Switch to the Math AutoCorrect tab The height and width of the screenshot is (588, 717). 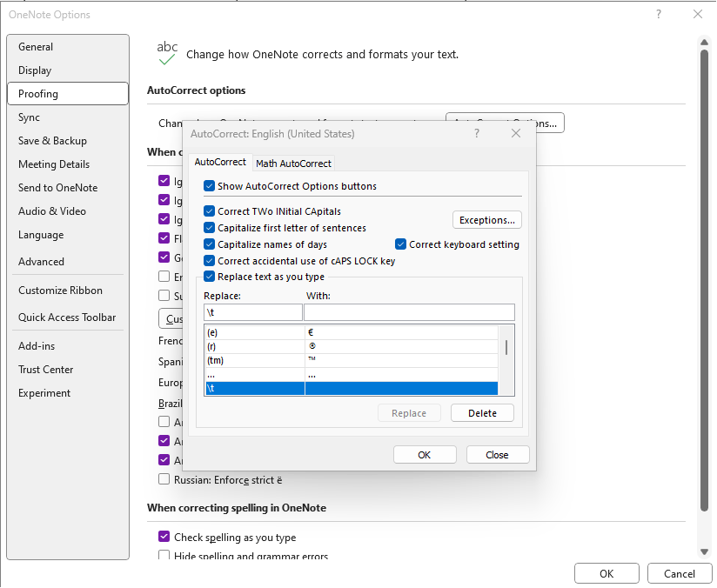coord(293,162)
